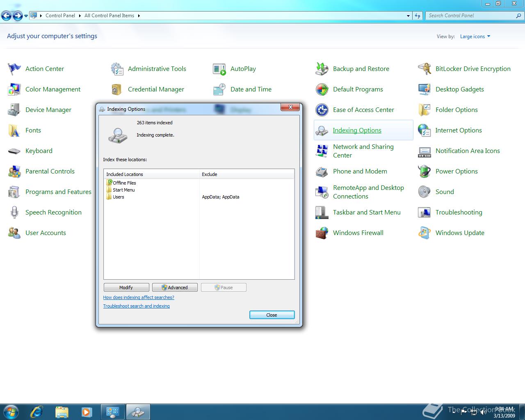
Task: Expand the Control Panel breadcrumb arrow
Action: [80, 16]
